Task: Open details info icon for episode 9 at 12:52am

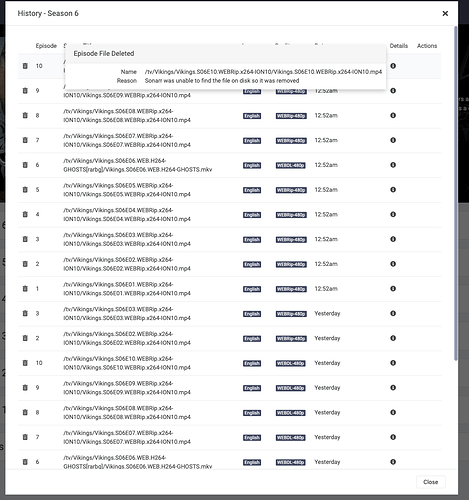Action: (393, 91)
